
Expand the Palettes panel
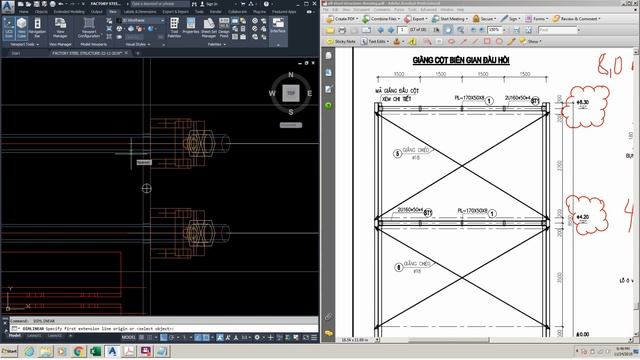click(216, 44)
